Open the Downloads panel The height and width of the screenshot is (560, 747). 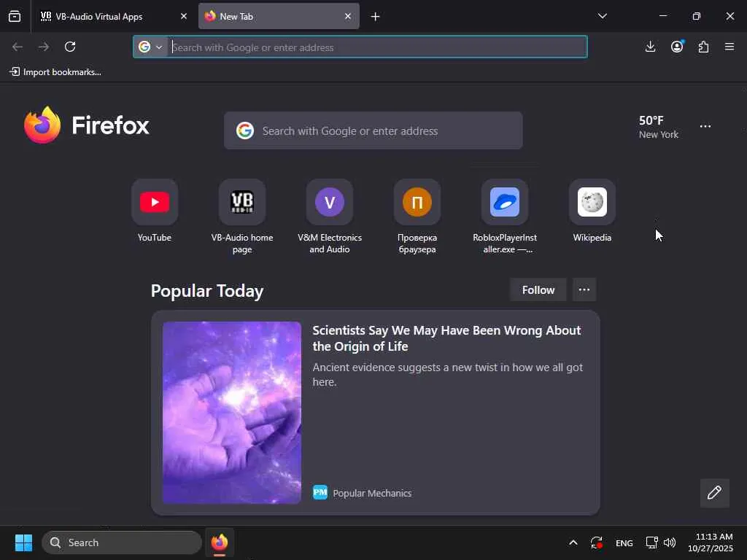[650, 47]
